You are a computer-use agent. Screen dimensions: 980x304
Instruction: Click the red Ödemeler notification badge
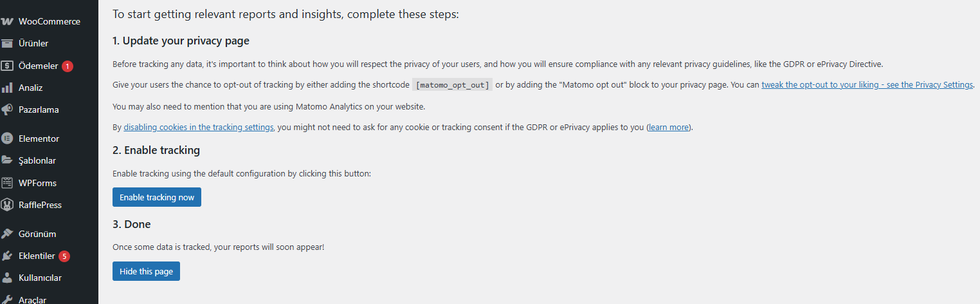click(x=68, y=66)
